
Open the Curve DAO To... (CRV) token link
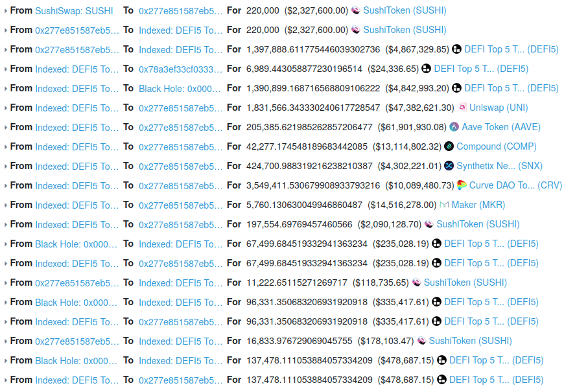[515, 185]
